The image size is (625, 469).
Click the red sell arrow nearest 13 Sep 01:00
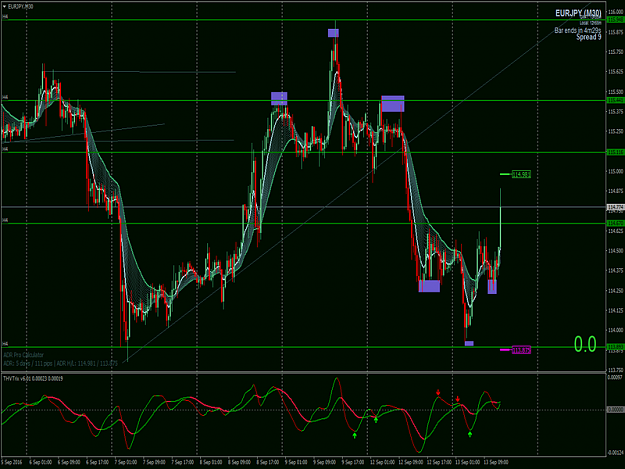[x=458, y=399]
